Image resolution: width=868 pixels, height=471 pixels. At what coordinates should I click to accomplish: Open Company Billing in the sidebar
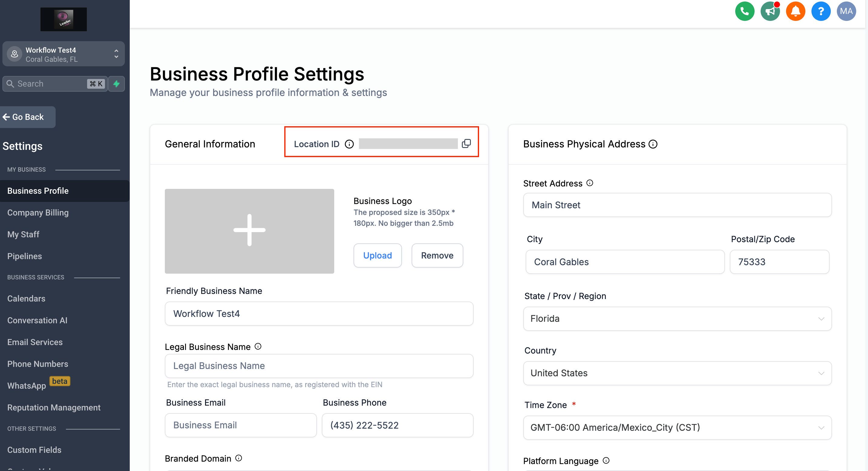[38, 212]
